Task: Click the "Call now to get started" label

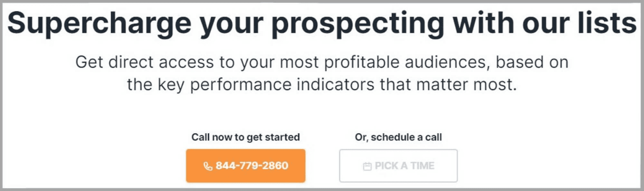Action: point(246,137)
